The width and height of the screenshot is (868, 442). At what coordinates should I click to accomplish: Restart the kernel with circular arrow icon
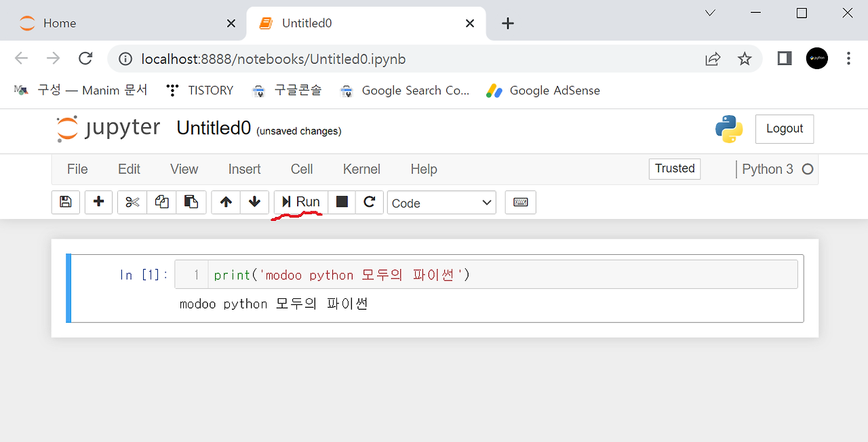370,202
